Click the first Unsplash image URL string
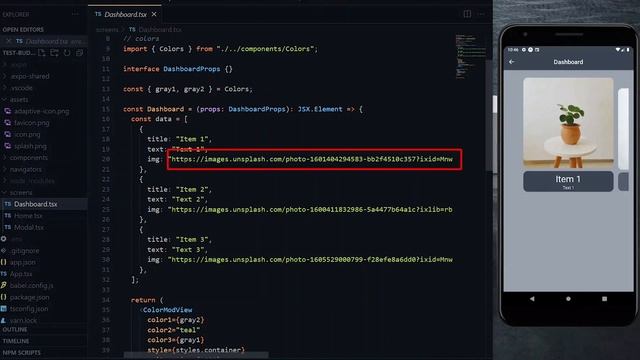640x360 pixels. 310,159
